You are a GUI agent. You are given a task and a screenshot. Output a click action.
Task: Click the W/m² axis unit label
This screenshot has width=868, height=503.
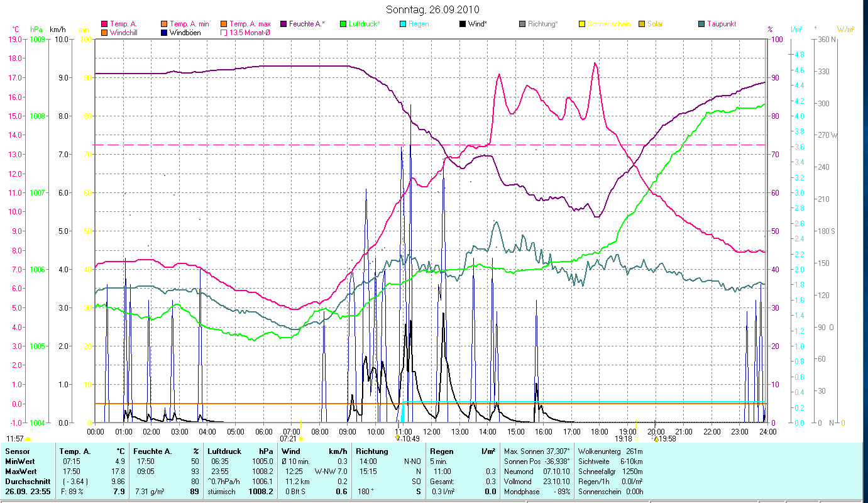(x=845, y=30)
